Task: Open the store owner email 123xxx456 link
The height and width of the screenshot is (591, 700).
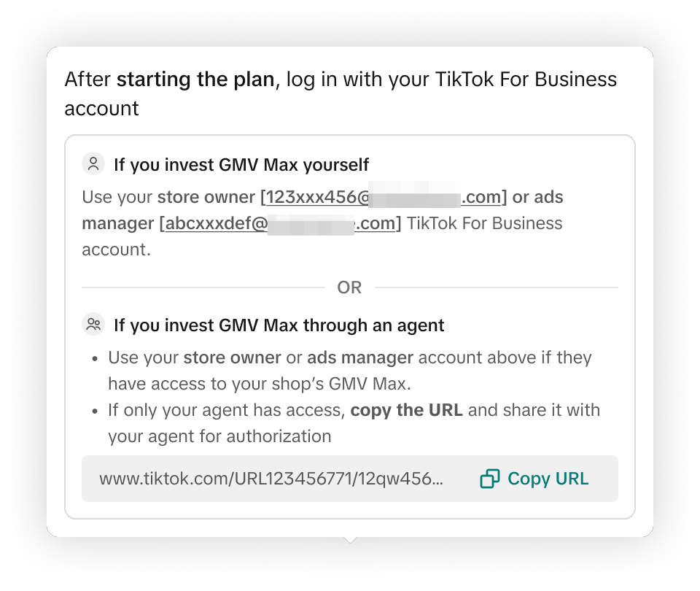Action: click(x=383, y=197)
